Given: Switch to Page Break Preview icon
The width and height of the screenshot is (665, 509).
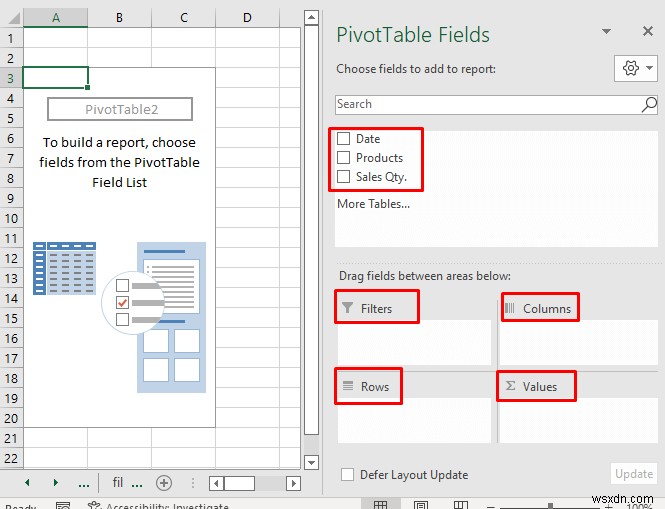Looking at the screenshot, I should pyautogui.click(x=461, y=505).
